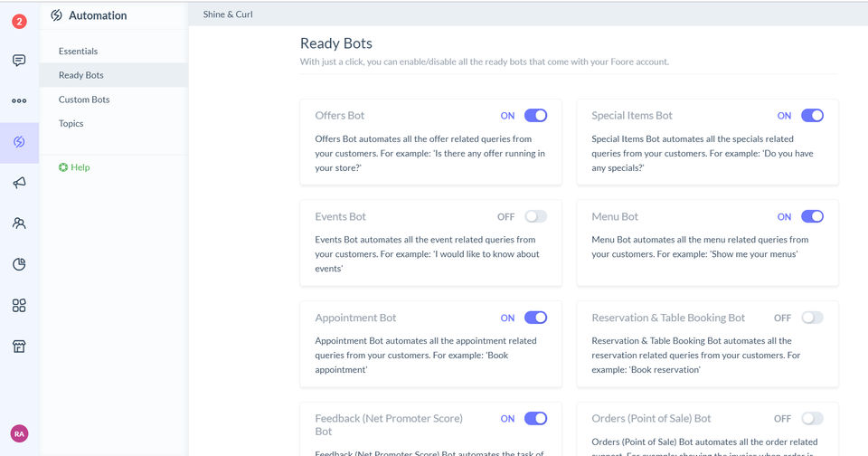This screenshot has width=868, height=456.
Task: Open the megaphone campaigns icon
Action: pyautogui.click(x=19, y=182)
